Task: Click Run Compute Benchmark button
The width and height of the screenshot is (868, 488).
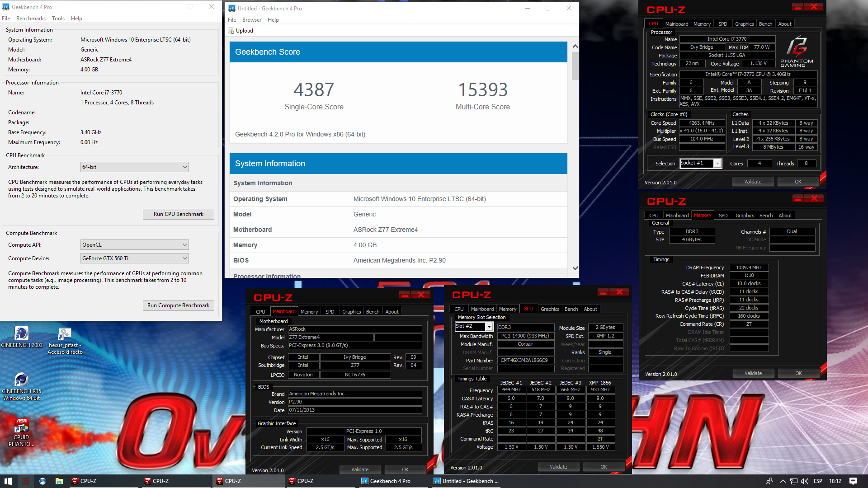Action: coord(179,305)
